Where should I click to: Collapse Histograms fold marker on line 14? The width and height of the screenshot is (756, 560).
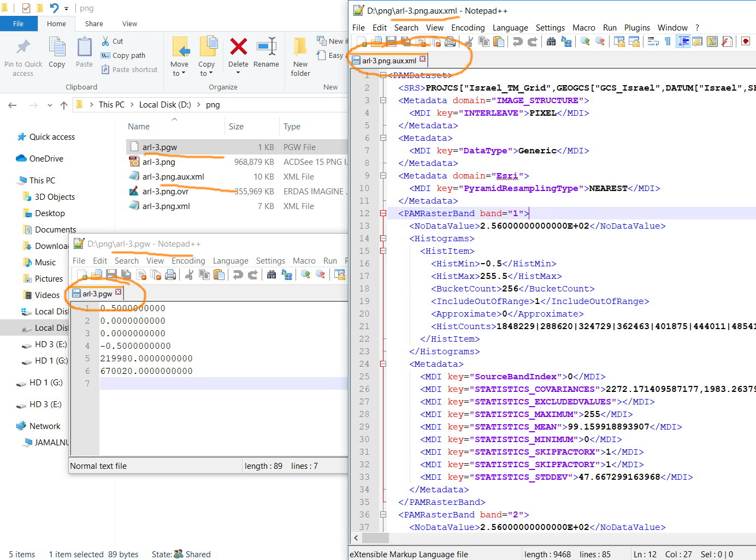(383, 239)
